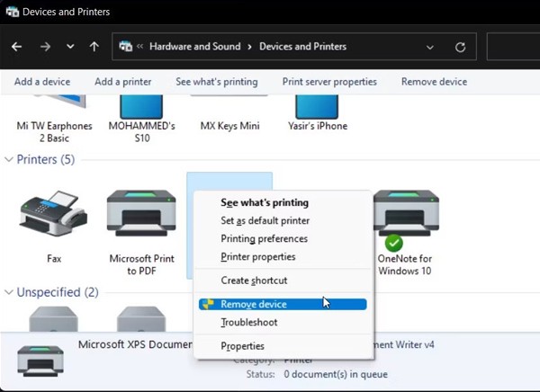Select MOHAMMED's S10 device

coord(142,120)
